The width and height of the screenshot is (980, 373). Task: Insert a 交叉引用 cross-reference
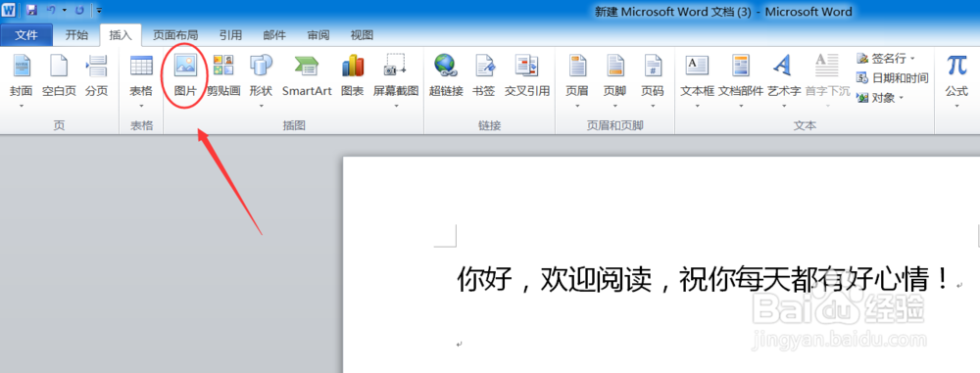coord(527,76)
